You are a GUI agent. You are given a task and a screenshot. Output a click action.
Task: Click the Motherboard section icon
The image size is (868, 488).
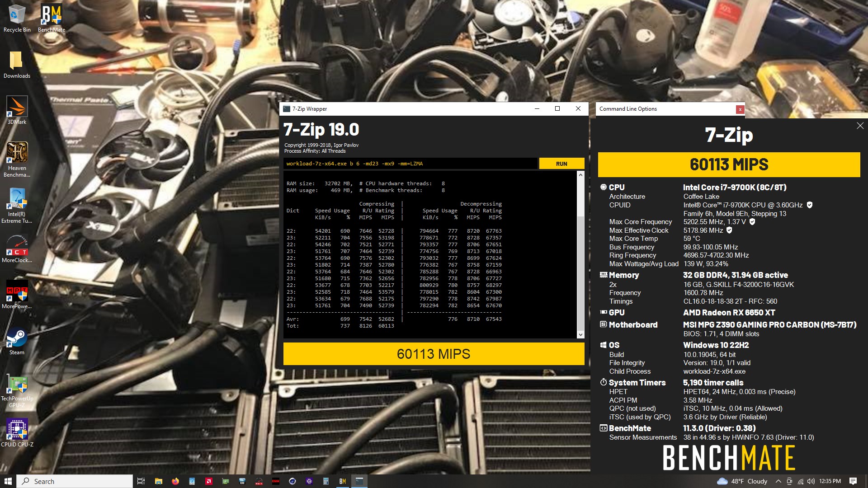coord(603,324)
